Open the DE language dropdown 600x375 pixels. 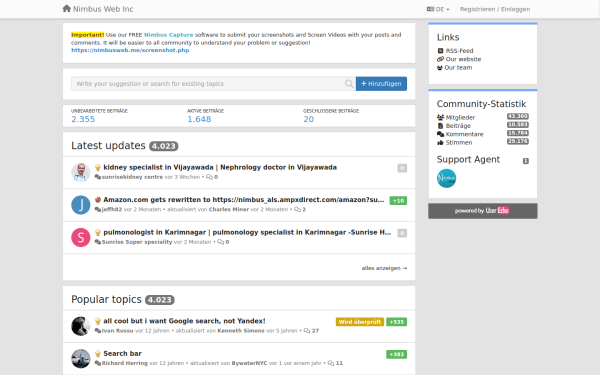tap(438, 9)
